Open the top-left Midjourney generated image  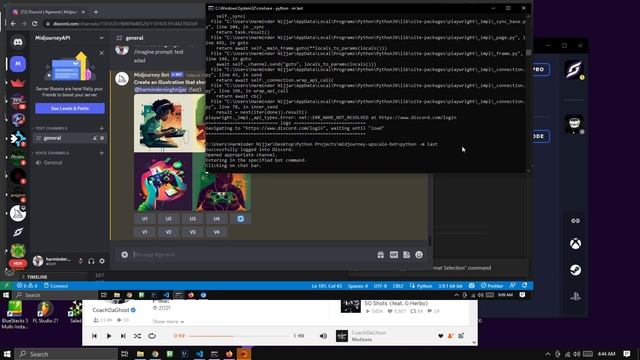tap(163, 123)
